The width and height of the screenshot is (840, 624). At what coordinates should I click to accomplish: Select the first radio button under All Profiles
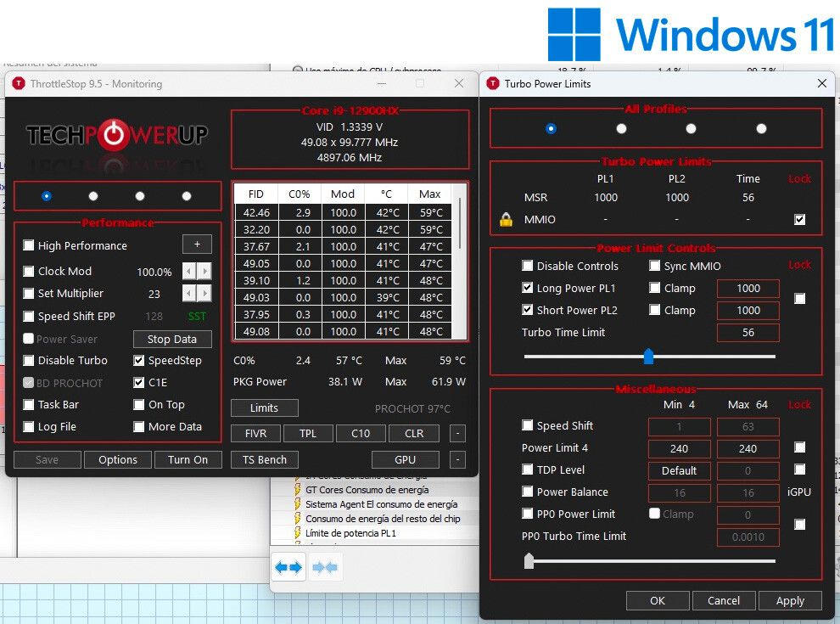(551, 129)
